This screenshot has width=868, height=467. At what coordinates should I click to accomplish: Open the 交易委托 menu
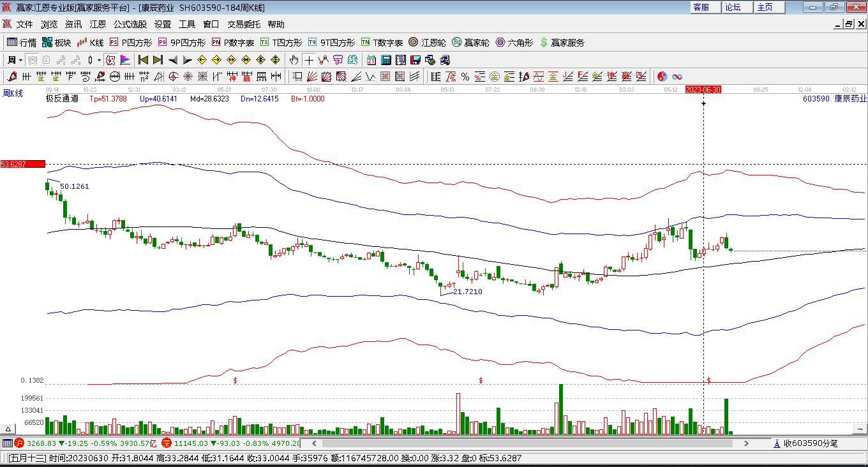pos(244,24)
